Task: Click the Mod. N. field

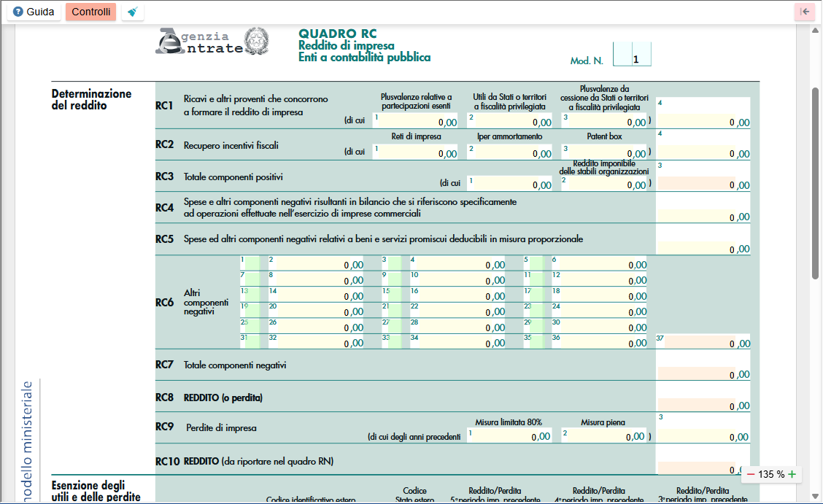Action: pyautogui.click(x=632, y=55)
